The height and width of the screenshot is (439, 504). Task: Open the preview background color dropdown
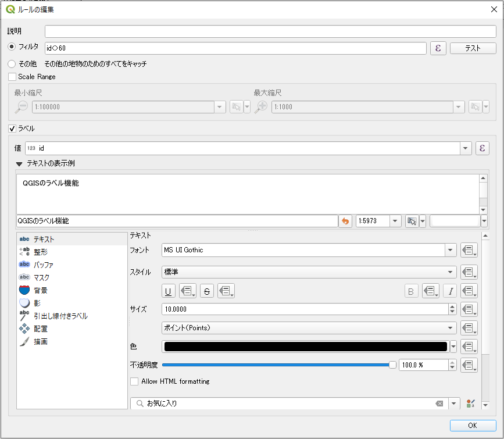tap(484, 221)
